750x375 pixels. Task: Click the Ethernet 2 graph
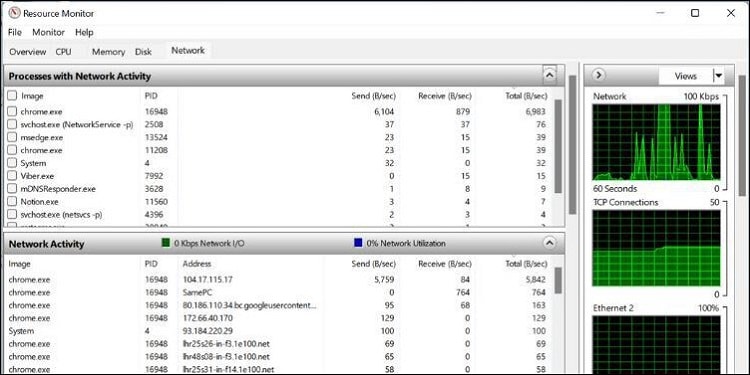656,345
